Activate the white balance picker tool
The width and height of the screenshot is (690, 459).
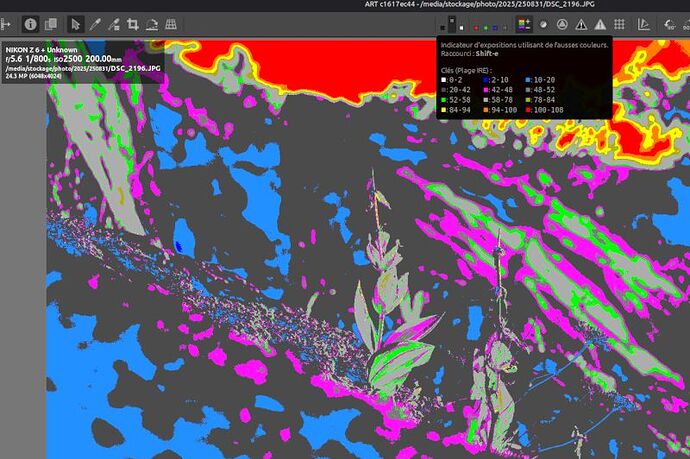[x=114, y=23]
